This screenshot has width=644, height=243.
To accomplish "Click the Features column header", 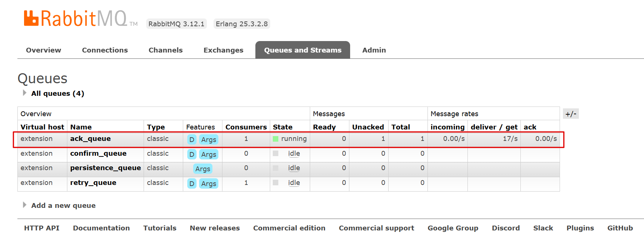I will coord(201,127).
